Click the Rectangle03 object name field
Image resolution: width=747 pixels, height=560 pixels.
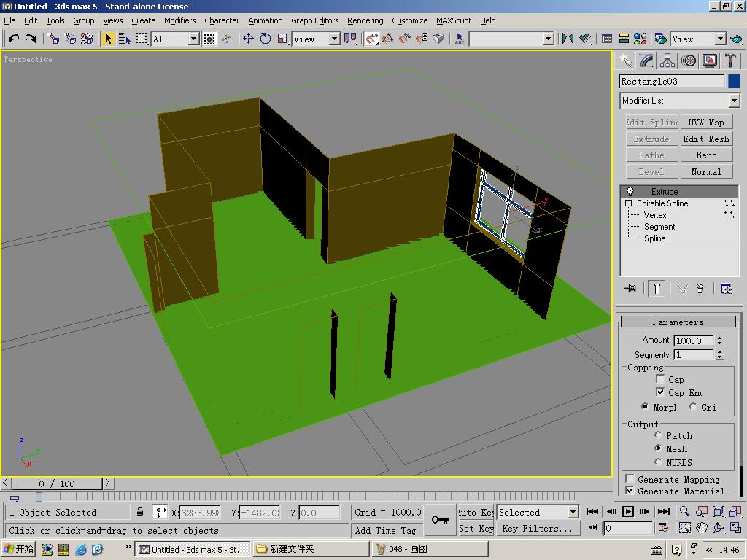(x=672, y=82)
